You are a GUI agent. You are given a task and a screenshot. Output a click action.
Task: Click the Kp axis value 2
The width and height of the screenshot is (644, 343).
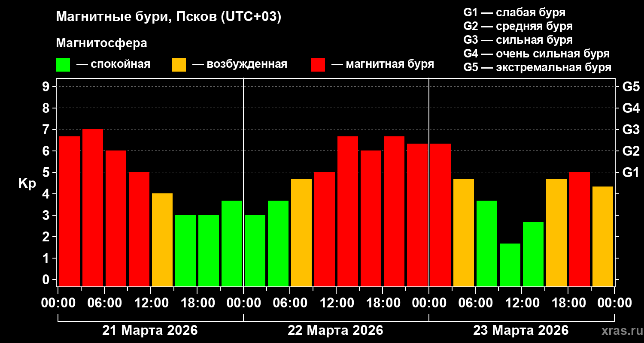click(x=46, y=237)
